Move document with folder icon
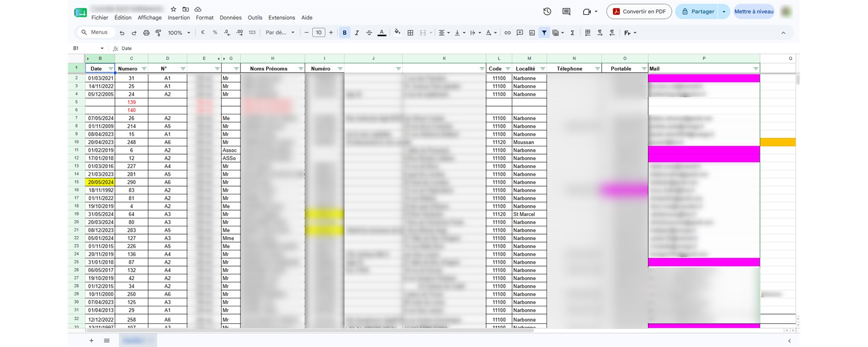This screenshot has width=868, height=347. coord(186,9)
